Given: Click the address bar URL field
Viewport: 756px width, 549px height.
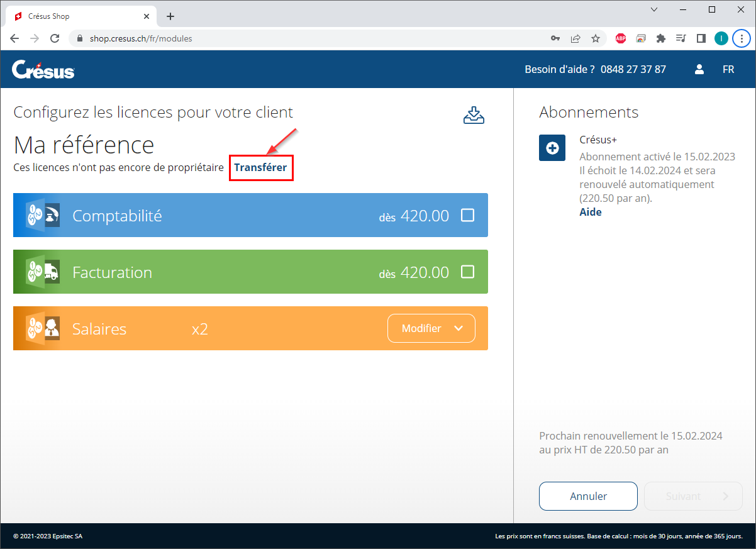Looking at the screenshot, I should click(314, 38).
